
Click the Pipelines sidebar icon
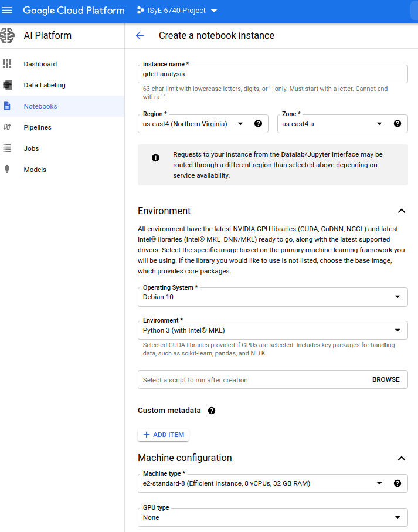(7, 127)
